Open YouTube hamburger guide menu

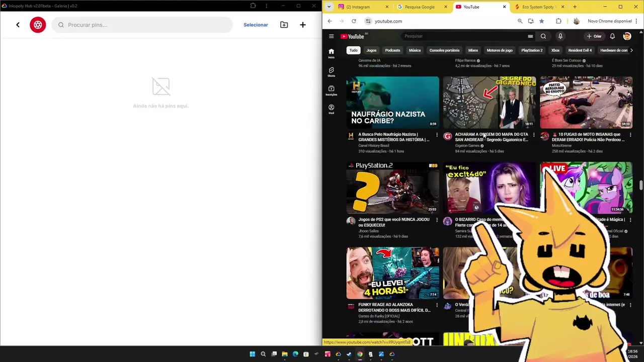point(331,36)
